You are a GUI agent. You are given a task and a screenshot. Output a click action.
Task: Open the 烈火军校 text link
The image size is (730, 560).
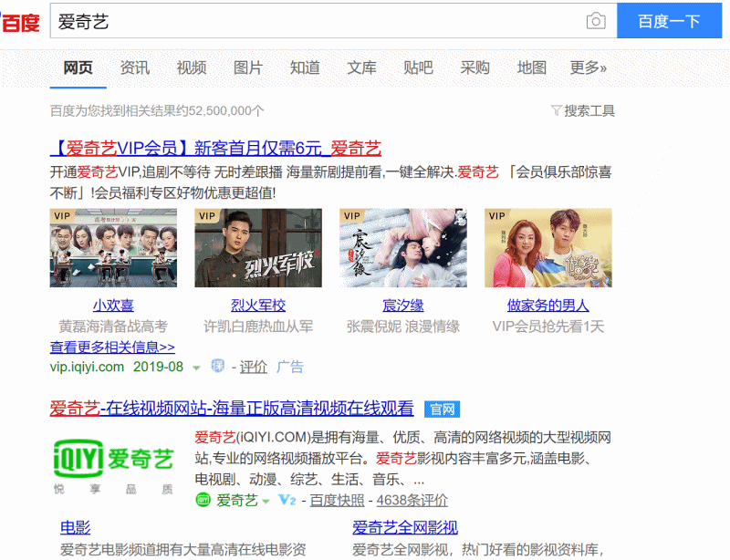[x=258, y=306]
